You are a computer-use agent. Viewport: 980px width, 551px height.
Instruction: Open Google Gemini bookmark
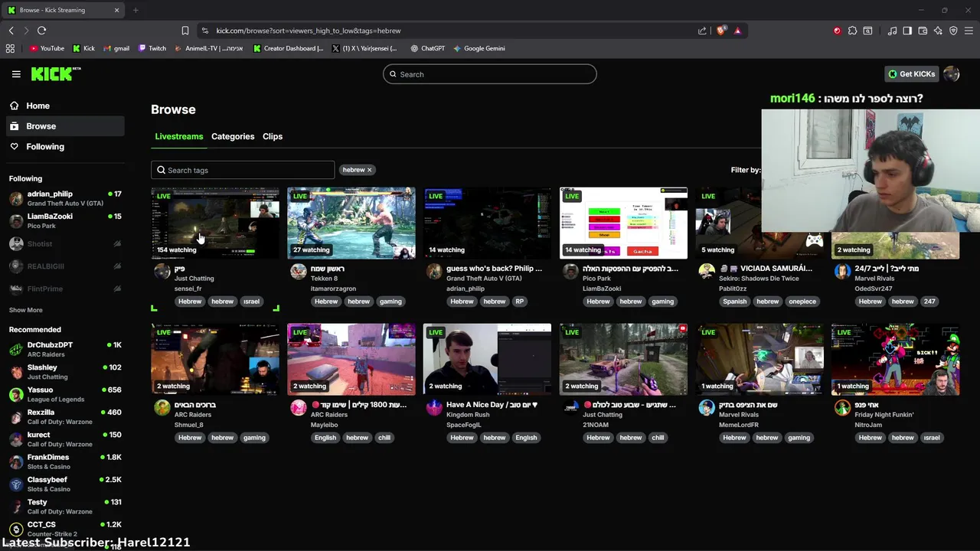(x=479, y=48)
